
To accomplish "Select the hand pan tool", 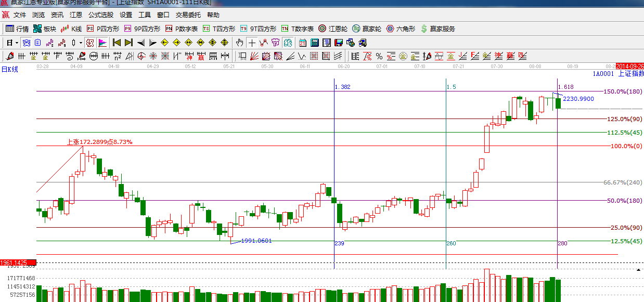I will click(239, 43).
